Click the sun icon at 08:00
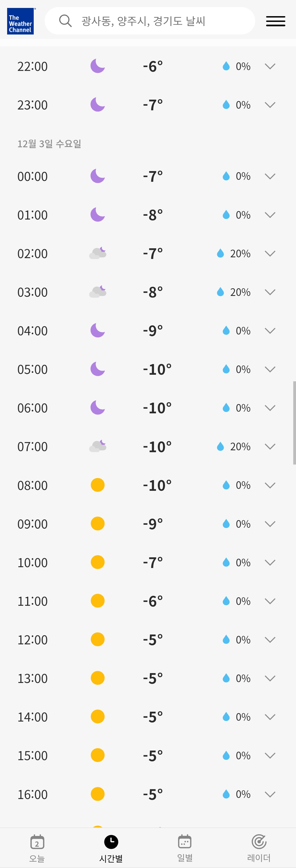 click(98, 485)
